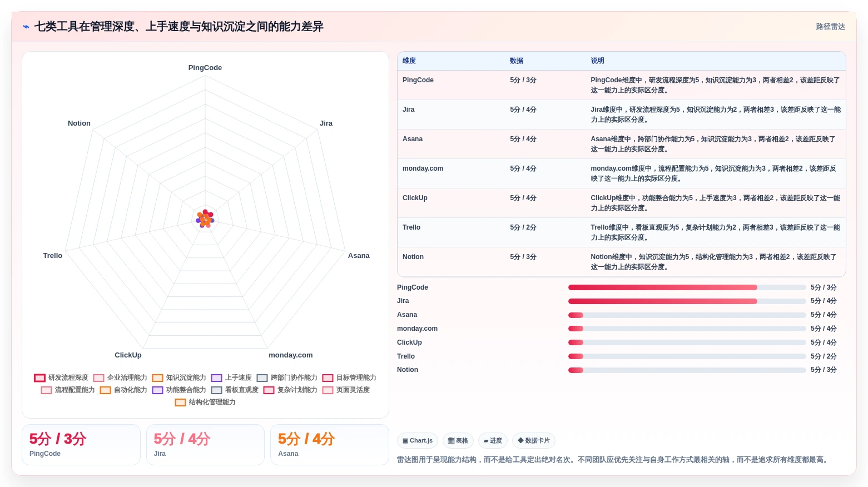Open the Asana 5分 / 4分 summary card
868x487 pixels.
tap(329, 445)
